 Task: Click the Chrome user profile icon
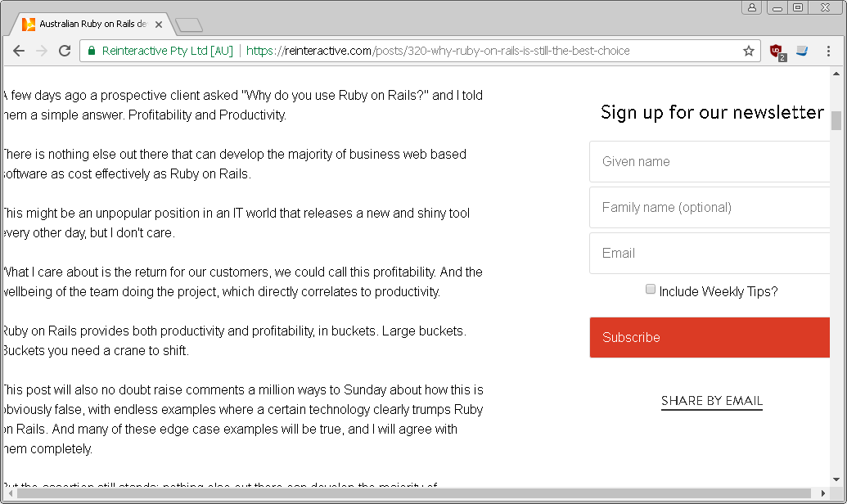(751, 7)
